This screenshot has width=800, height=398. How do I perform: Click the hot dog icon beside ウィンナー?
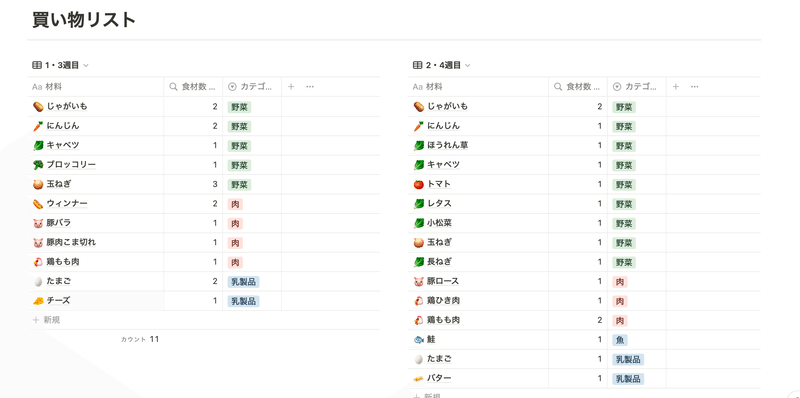pos(37,204)
